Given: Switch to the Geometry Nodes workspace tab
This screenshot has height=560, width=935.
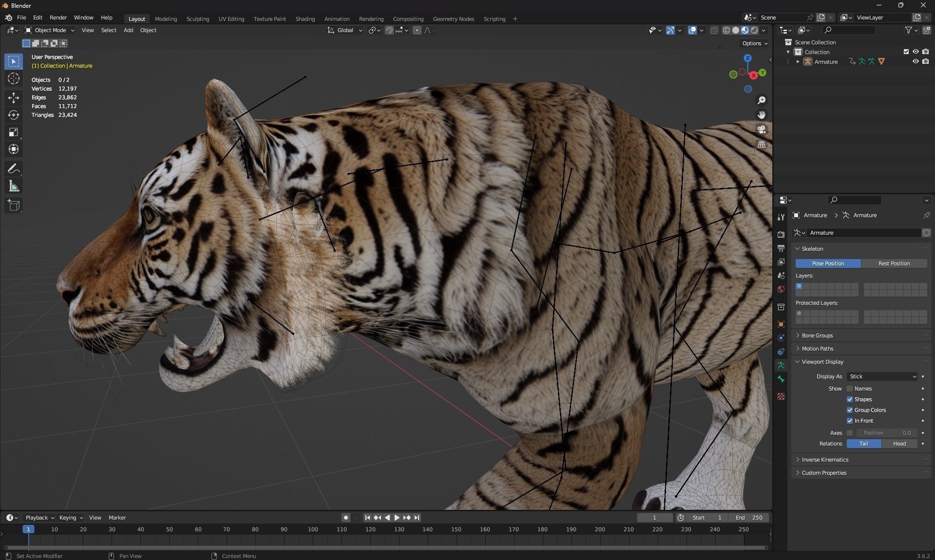Looking at the screenshot, I should click(x=453, y=19).
